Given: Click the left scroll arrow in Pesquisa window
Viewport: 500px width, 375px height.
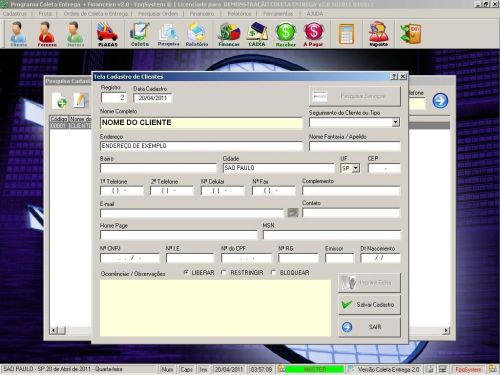Looking at the screenshot, I should [x=54, y=331].
